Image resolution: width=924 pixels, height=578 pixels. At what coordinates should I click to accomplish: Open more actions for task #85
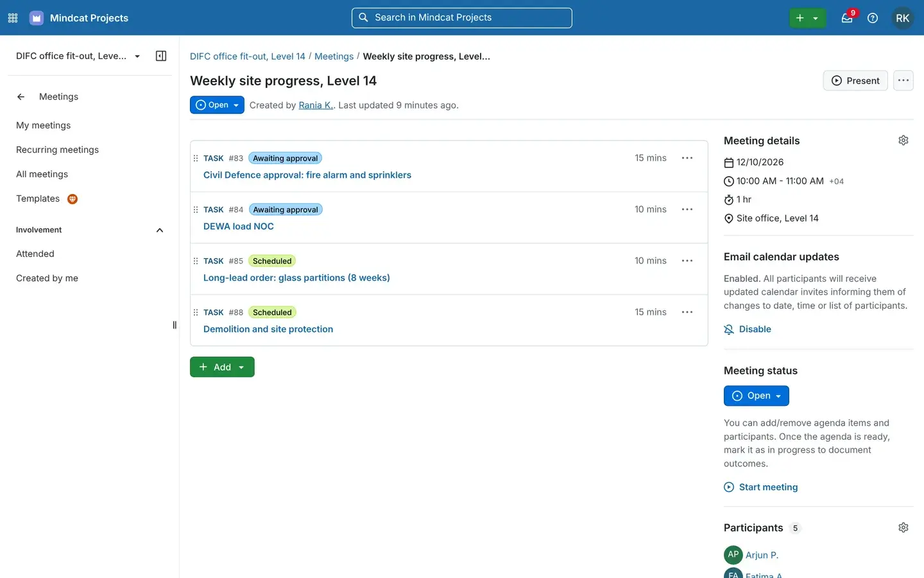point(687,261)
